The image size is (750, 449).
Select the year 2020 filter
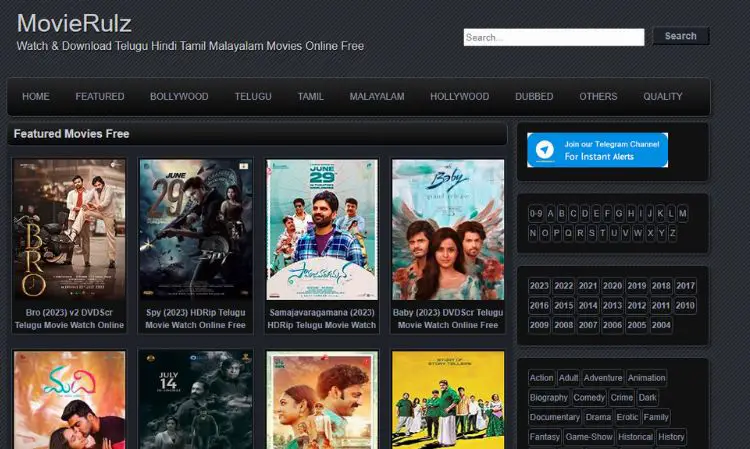tap(612, 286)
